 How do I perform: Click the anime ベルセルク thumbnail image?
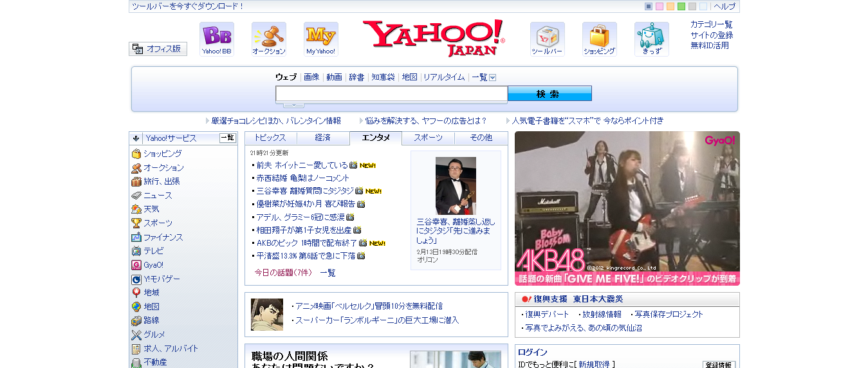267,315
